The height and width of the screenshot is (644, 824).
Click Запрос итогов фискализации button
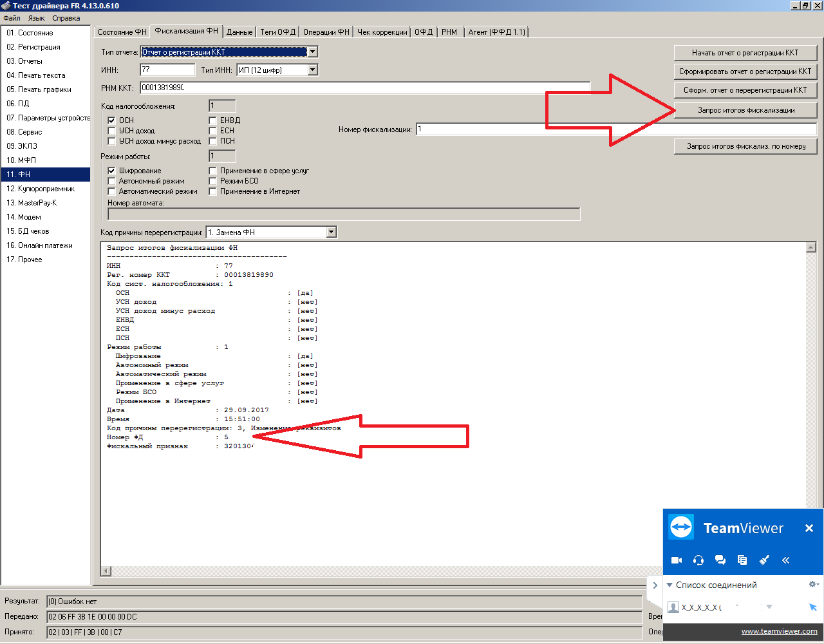745,110
